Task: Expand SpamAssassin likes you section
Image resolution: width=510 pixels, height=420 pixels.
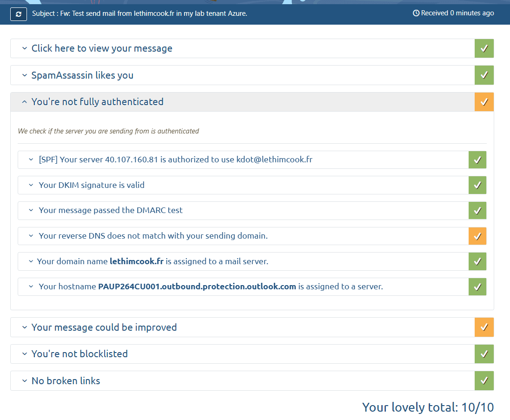Action: coord(82,75)
